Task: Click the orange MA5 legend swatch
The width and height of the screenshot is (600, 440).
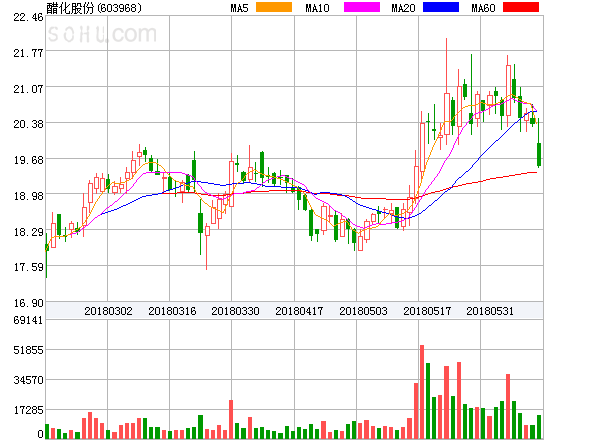Action: click(274, 7)
